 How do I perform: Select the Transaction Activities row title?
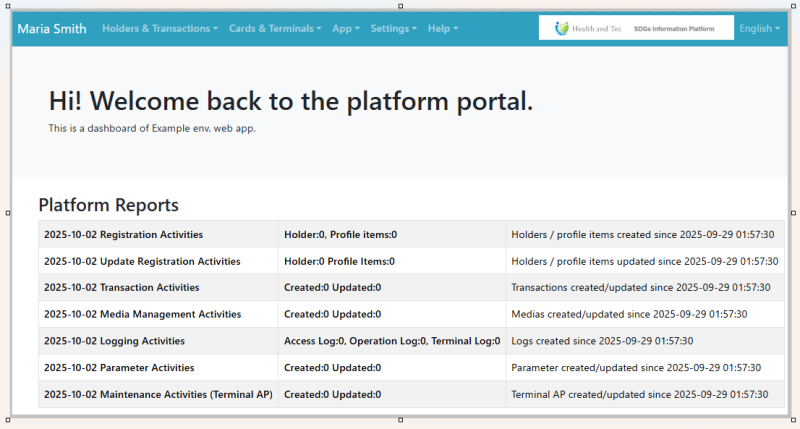(121, 287)
